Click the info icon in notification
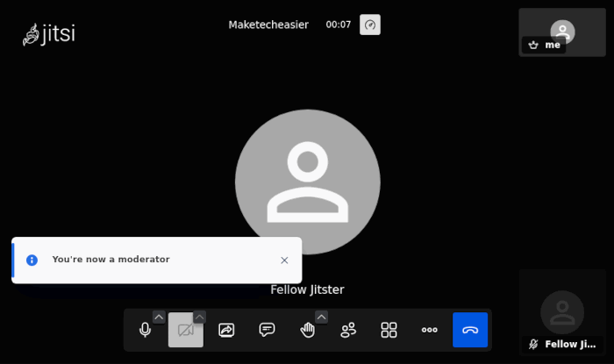The width and height of the screenshot is (614, 364). (32, 261)
